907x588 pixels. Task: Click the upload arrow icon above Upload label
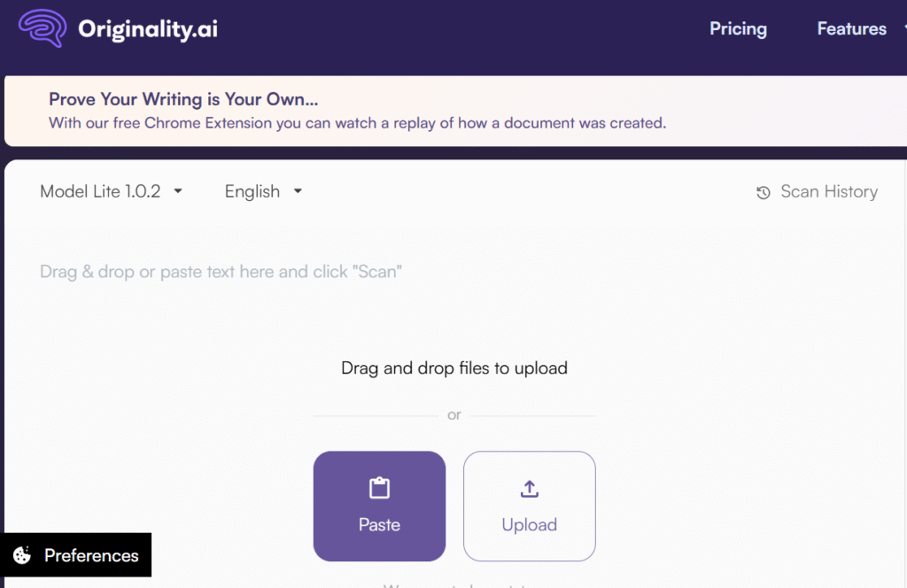[x=529, y=487]
